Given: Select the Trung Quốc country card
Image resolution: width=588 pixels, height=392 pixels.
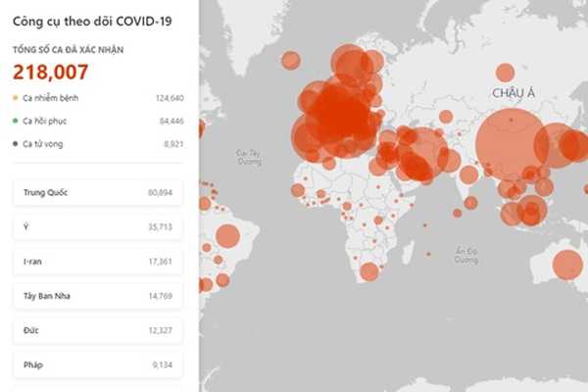Looking at the screenshot, I should 98,192.
